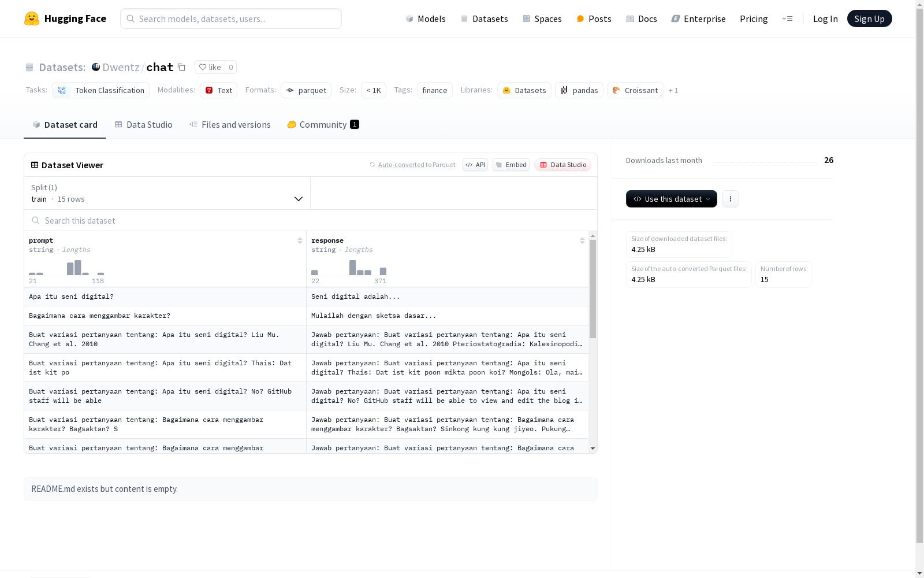Image resolution: width=924 pixels, height=578 pixels.
Task: Select prompt row ending 'Chang et al. 2010'
Action: 165,339
